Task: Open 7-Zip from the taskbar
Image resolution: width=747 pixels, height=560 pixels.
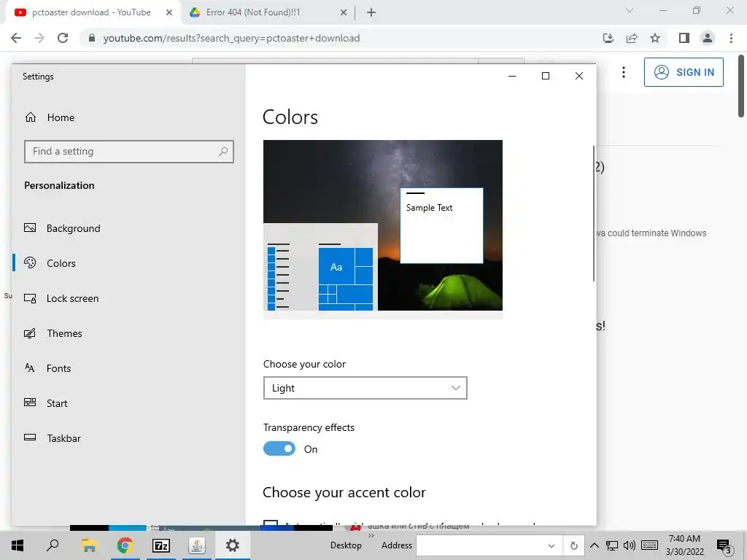Action: pyautogui.click(x=160, y=545)
